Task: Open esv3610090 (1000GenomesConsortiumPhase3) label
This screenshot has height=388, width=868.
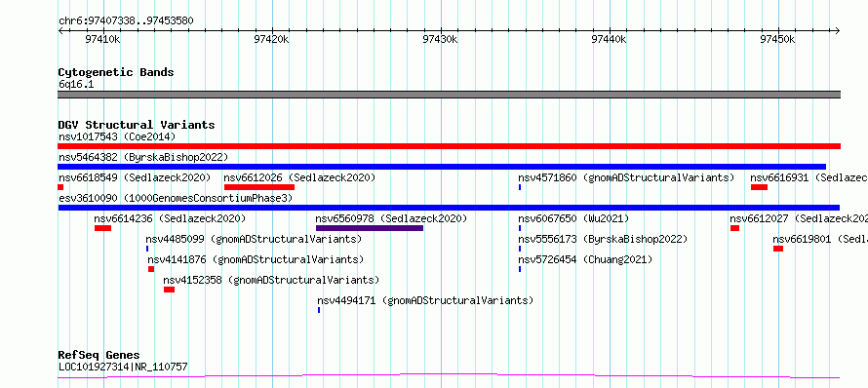Action: pos(176,198)
